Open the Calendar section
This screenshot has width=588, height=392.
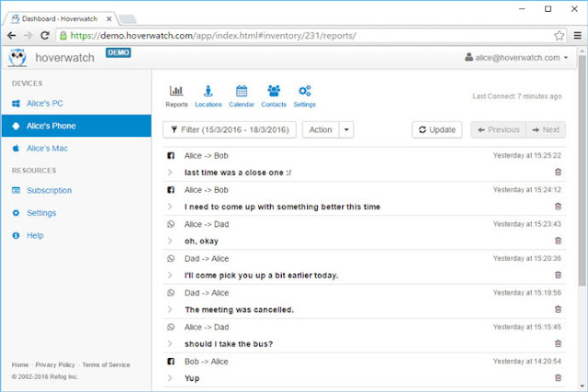[242, 96]
